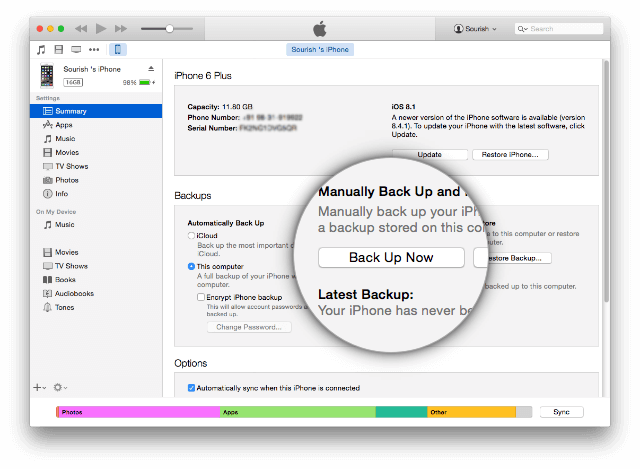This screenshot has width=640, height=469.
Task: Open Movies under Settings sidebar
Action: tap(96, 153)
